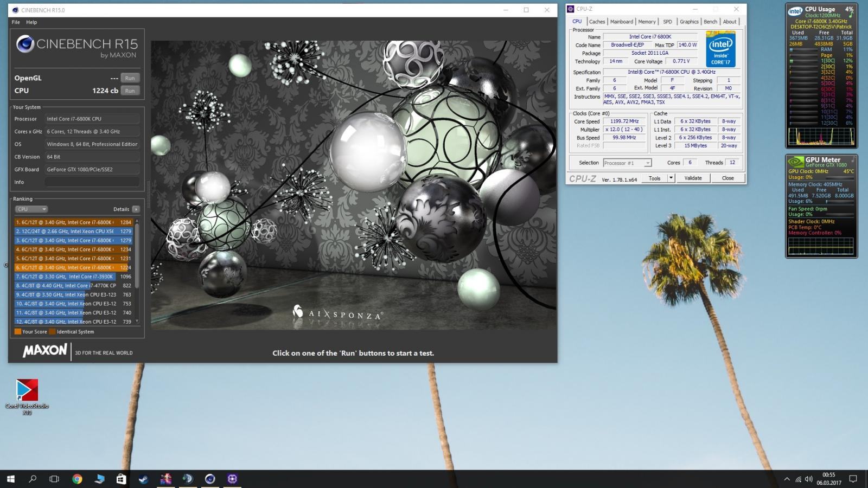Open the Graphics tab in CPU-Z
The width and height of the screenshot is (868, 488).
[689, 22]
